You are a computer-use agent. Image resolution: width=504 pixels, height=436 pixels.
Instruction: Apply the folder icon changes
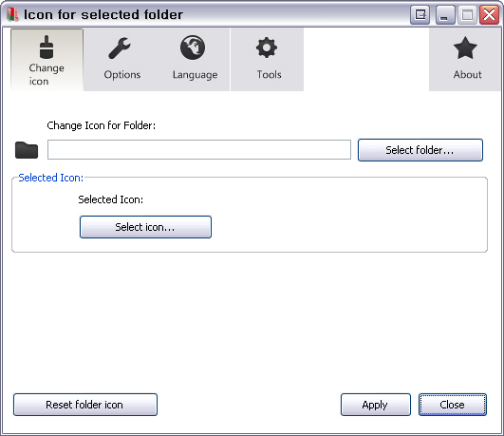[376, 405]
